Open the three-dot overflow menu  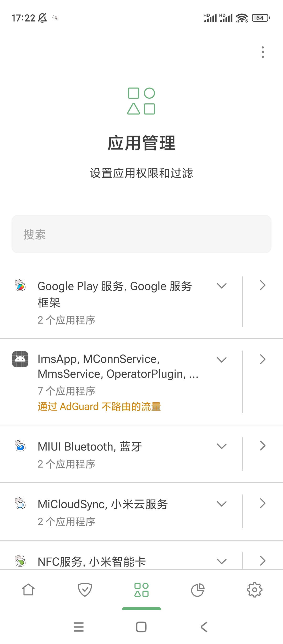[263, 52]
